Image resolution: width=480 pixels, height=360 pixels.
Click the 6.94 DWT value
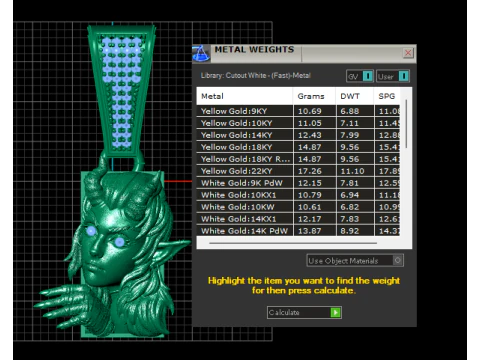(x=350, y=195)
